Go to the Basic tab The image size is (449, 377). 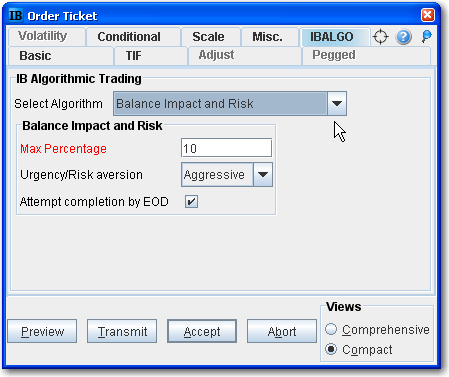point(35,56)
